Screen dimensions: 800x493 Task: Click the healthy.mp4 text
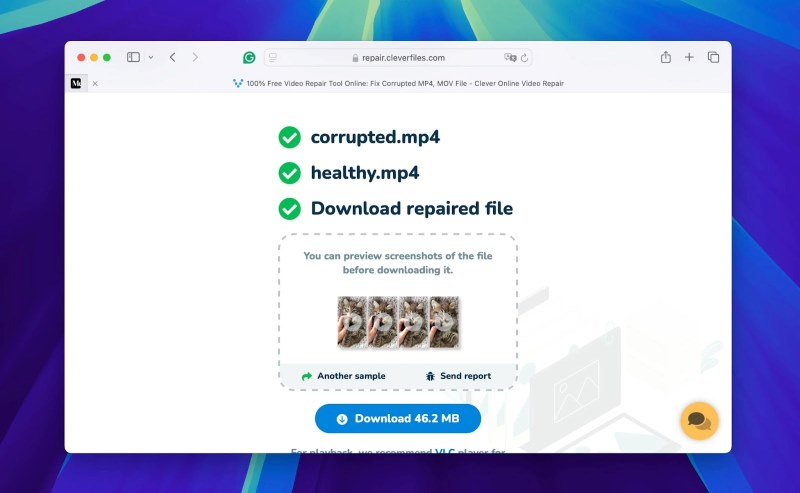click(365, 173)
